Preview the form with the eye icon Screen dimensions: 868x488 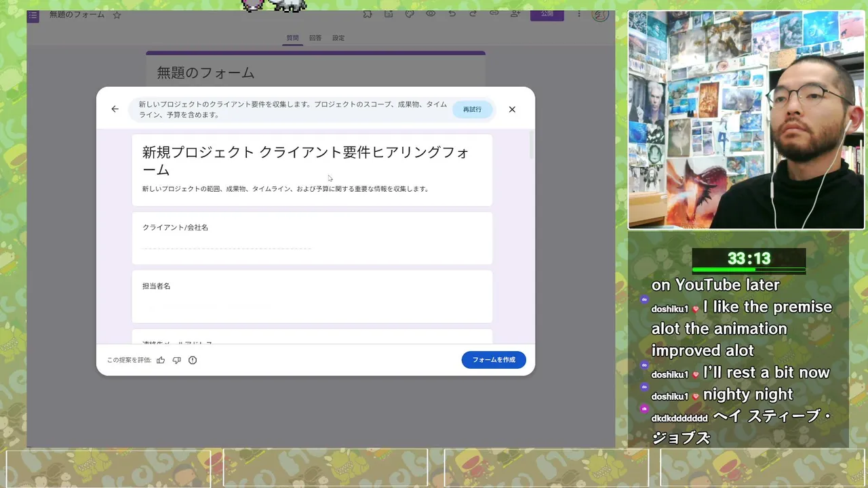click(431, 14)
